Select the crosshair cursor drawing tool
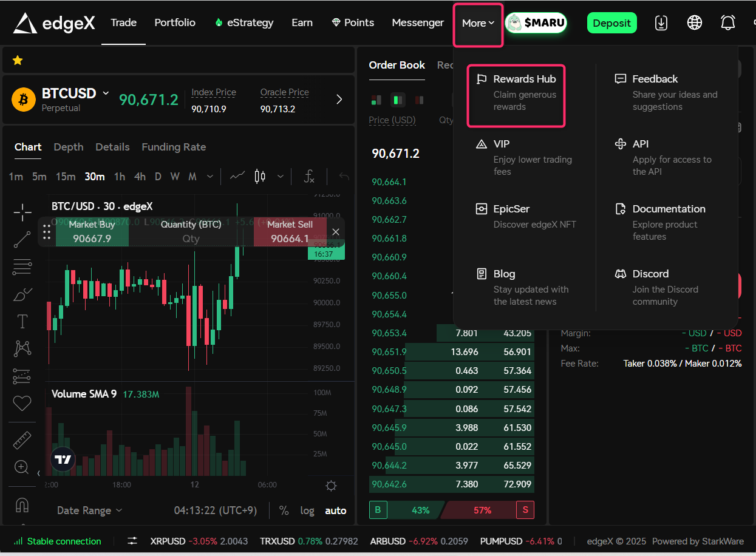The image size is (756, 556). click(x=22, y=212)
